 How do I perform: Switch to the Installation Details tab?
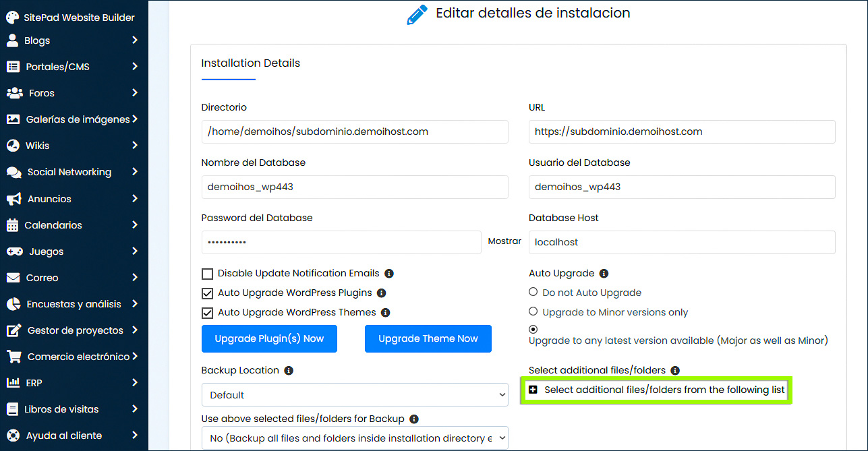tap(250, 63)
